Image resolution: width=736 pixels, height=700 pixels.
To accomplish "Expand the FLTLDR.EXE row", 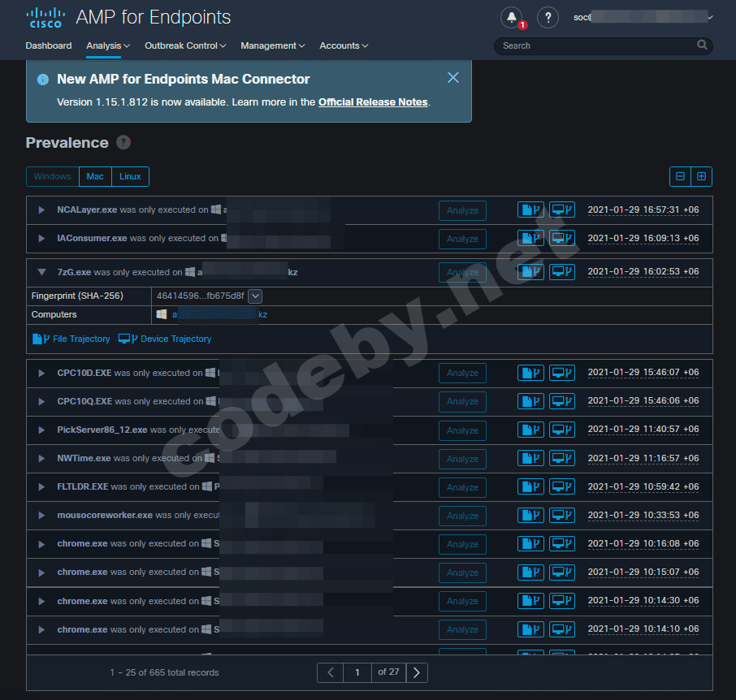I will [41, 487].
